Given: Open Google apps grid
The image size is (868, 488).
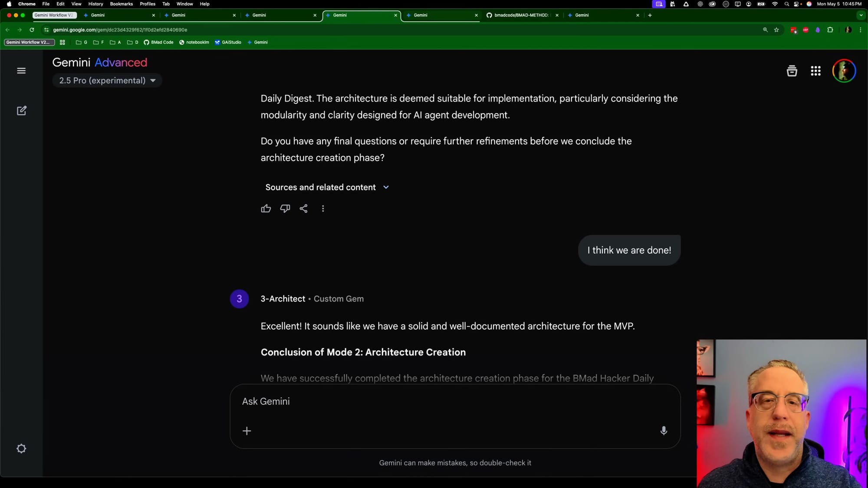Looking at the screenshot, I should click(815, 71).
